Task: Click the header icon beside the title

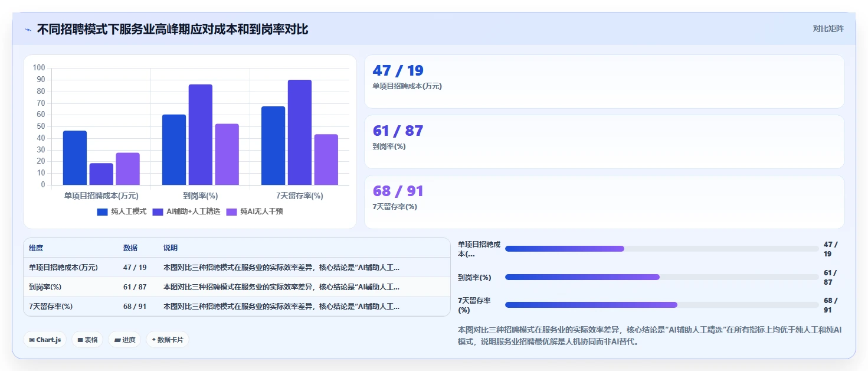Action: (28, 30)
